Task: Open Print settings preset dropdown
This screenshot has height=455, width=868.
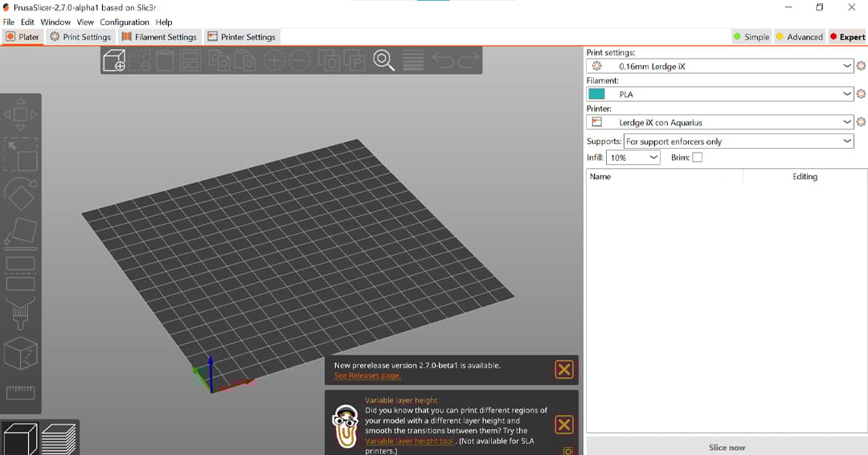Action: click(719, 66)
